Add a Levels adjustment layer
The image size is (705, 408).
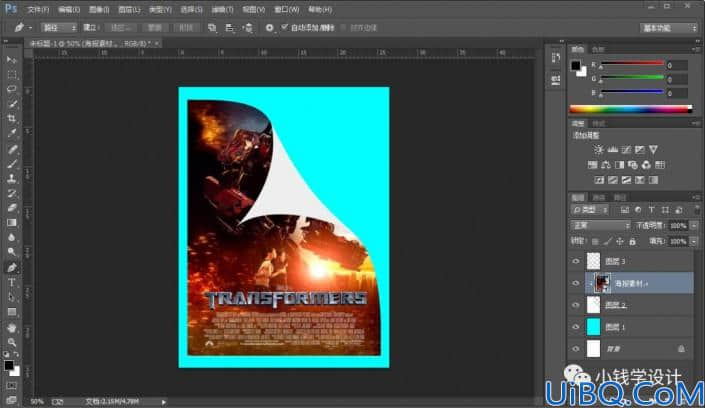tap(612, 149)
